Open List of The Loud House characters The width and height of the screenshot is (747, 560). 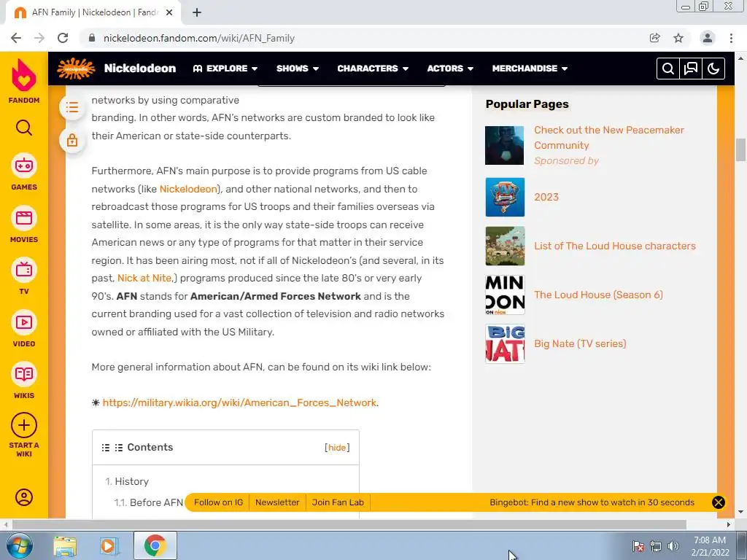coord(614,246)
